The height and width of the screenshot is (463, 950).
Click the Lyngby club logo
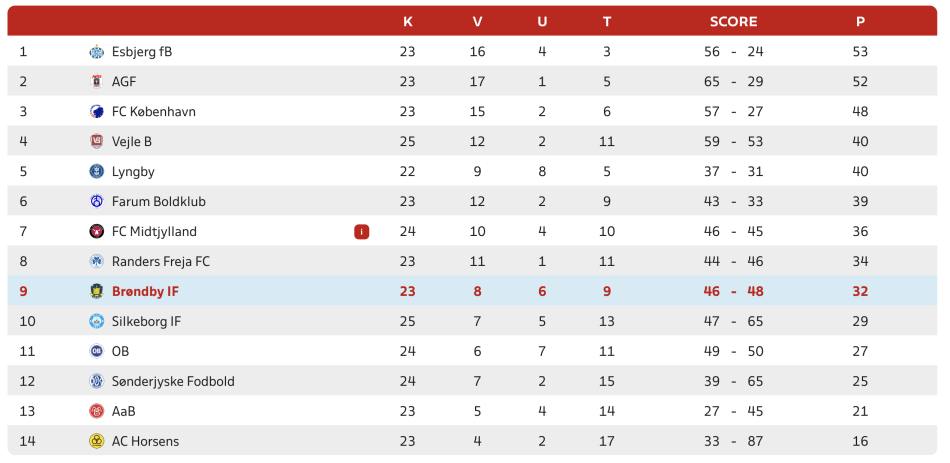point(96,172)
